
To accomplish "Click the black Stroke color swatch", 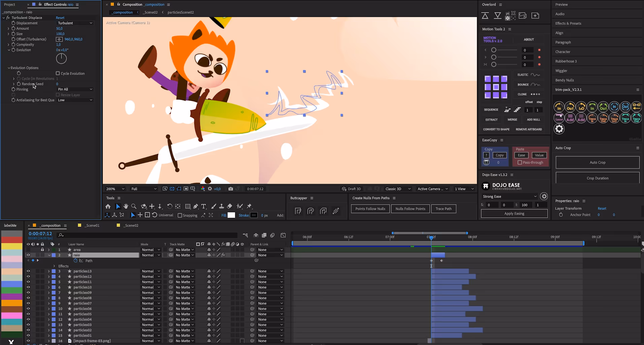I will [x=254, y=215].
